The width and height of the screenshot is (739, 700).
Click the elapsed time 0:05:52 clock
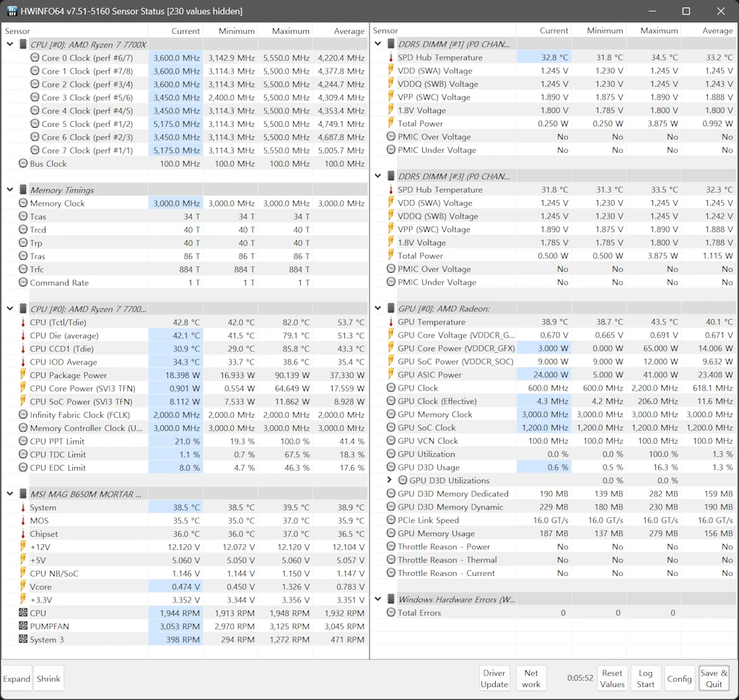[580, 678]
